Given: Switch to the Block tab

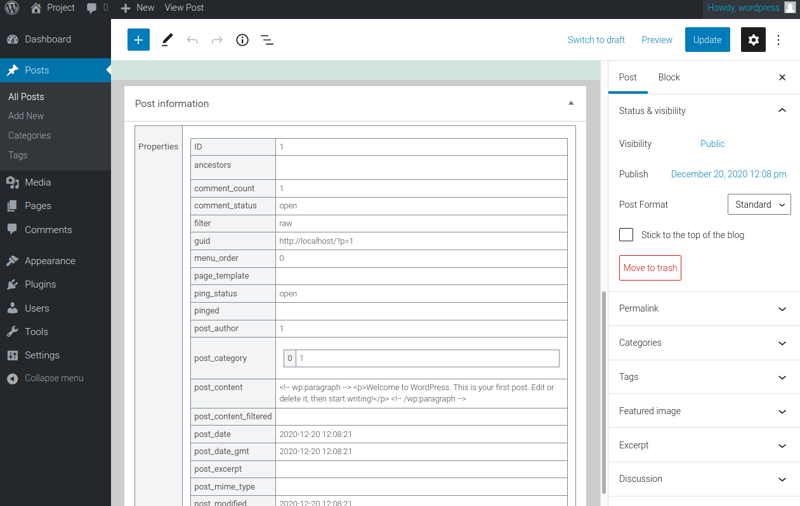Looking at the screenshot, I should click(669, 77).
